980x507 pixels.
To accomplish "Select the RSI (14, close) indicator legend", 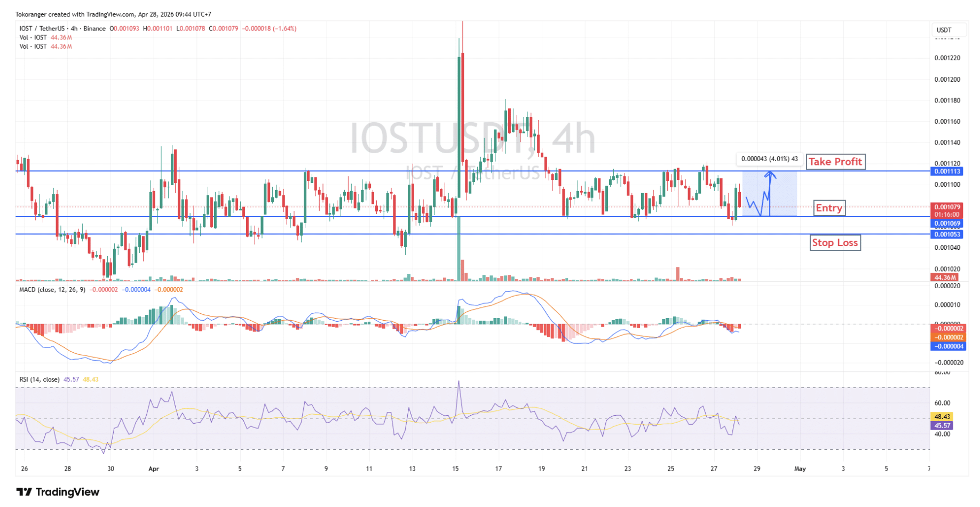I will coord(39,379).
